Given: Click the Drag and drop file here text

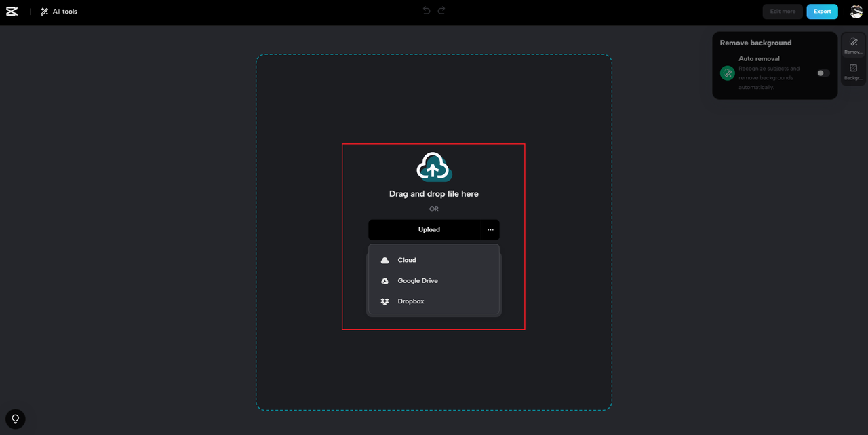Looking at the screenshot, I should point(434,194).
